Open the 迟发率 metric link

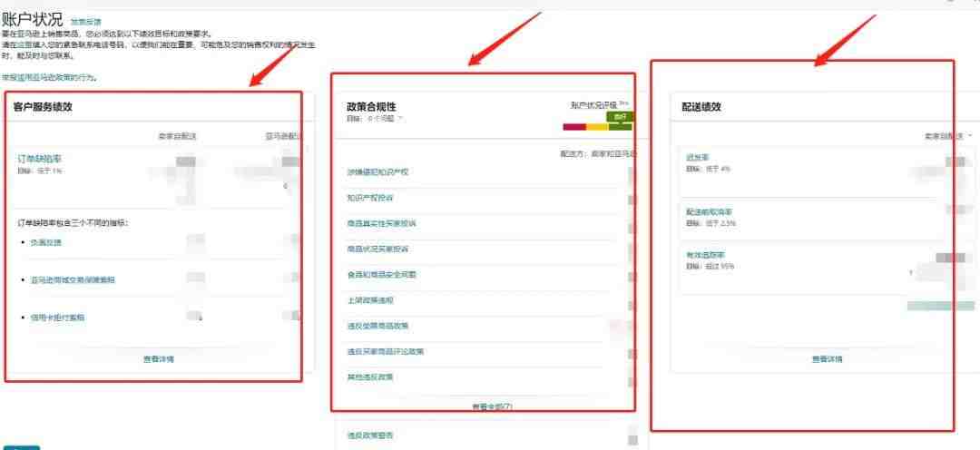tap(698, 159)
